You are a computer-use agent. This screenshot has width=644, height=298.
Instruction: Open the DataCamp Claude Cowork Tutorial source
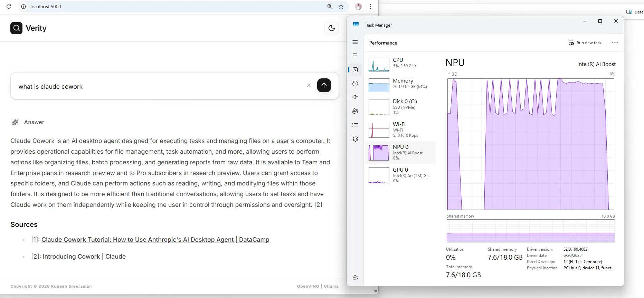155,240
